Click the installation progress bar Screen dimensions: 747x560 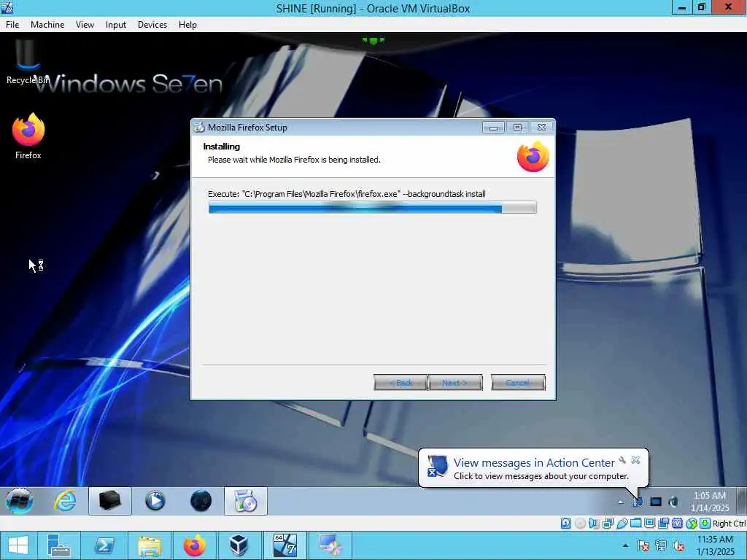[373, 207]
